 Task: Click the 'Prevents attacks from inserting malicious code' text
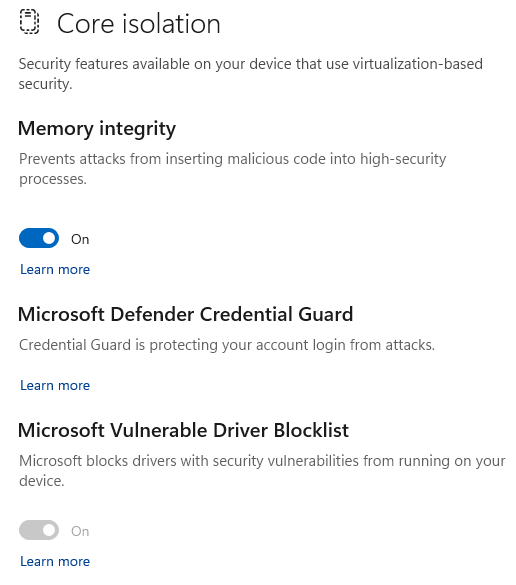tap(232, 169)
